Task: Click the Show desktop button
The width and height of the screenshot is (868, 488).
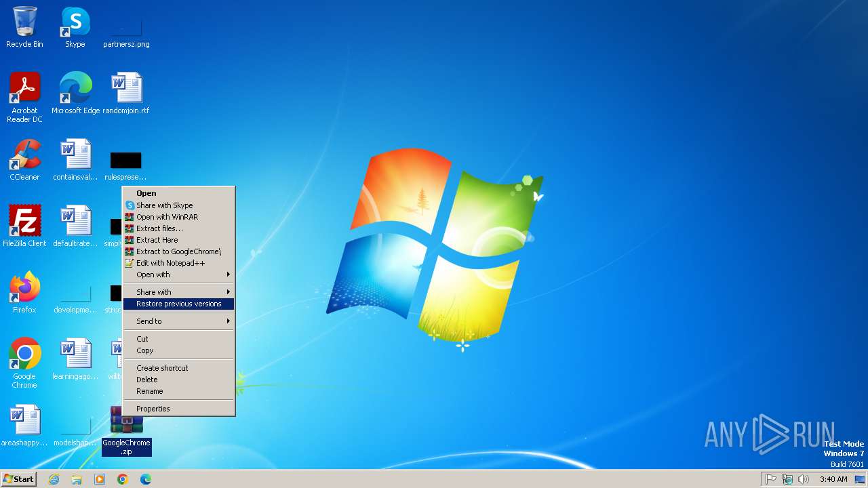Action: (x=860, y=479)
